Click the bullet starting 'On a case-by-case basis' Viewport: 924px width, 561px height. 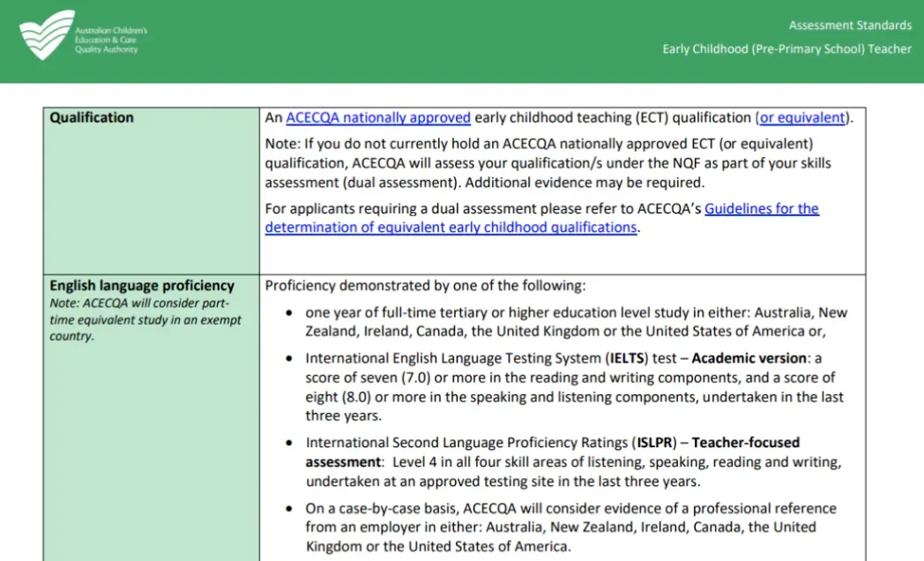point(570,527)
